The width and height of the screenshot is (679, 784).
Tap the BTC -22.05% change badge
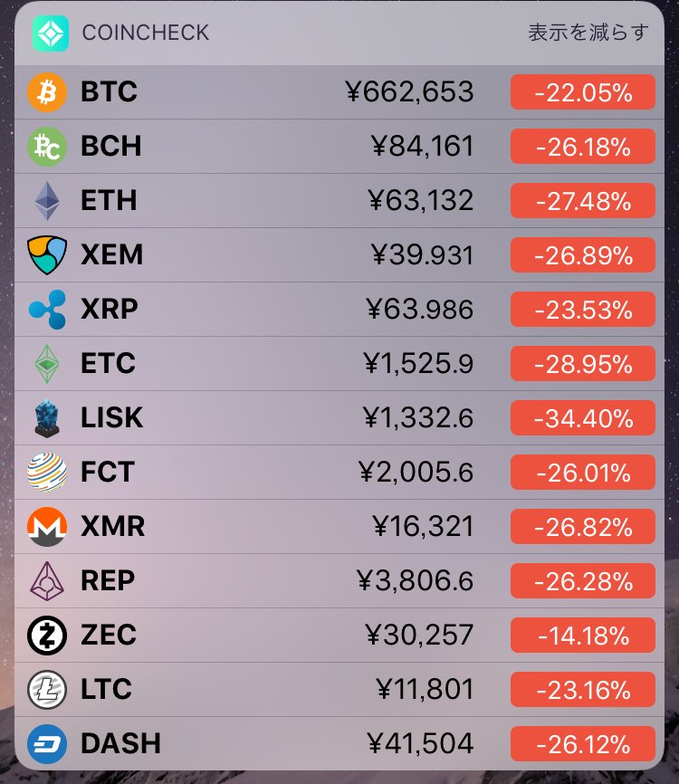[x=583, y=92]
